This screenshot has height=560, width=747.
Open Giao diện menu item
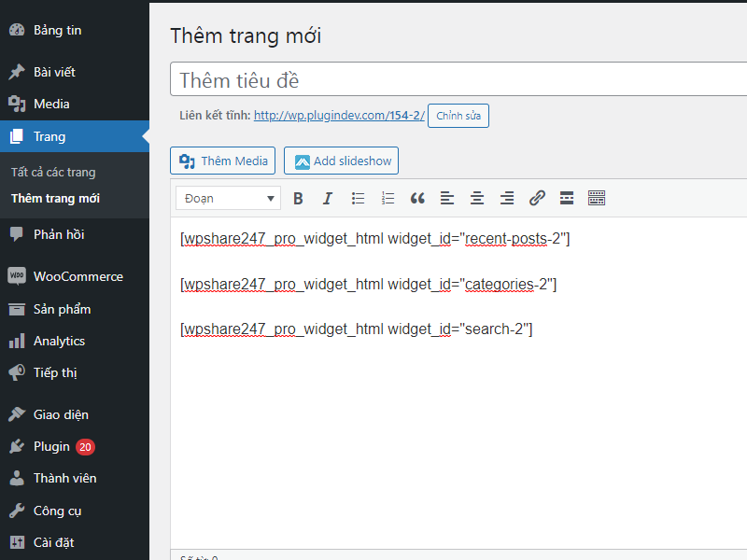coord(61,414)
